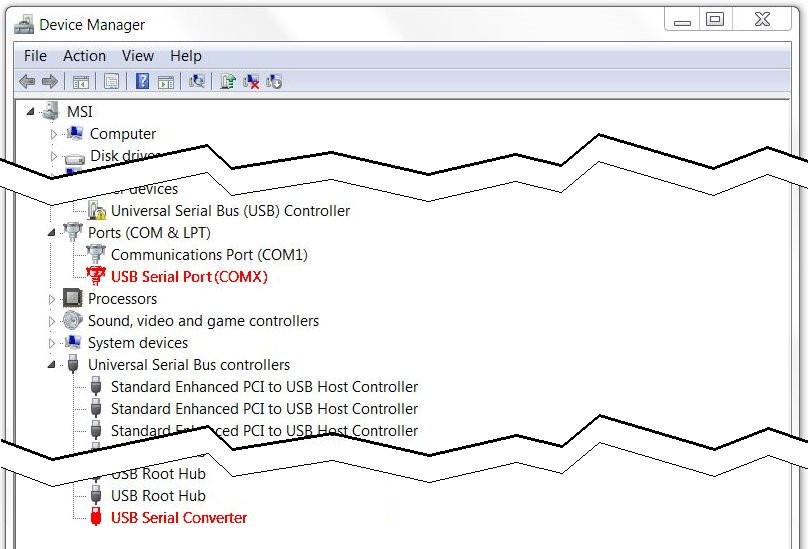Open the View menu
This screenshot has height=549, width=808.
point(138,56)
